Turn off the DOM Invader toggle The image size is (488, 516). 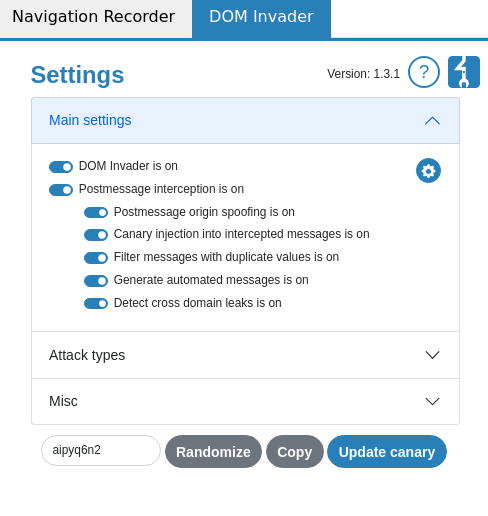coord(61,167)
